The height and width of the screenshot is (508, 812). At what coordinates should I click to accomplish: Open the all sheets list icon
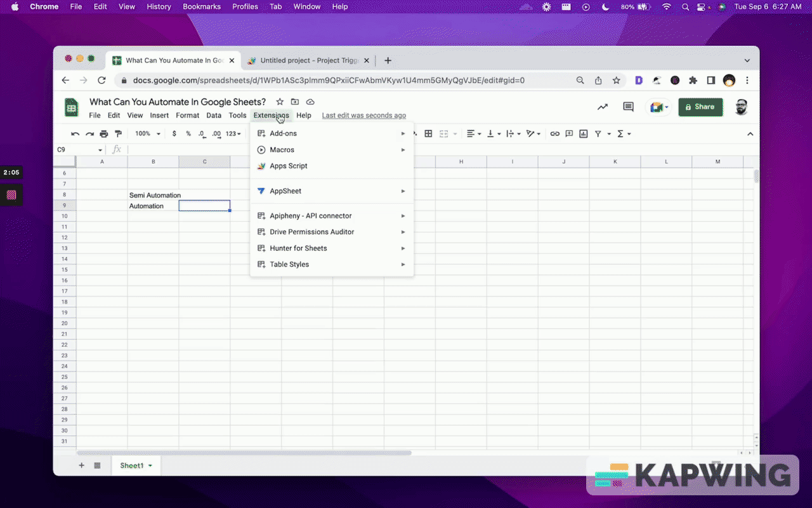click(x=97, y=465)
